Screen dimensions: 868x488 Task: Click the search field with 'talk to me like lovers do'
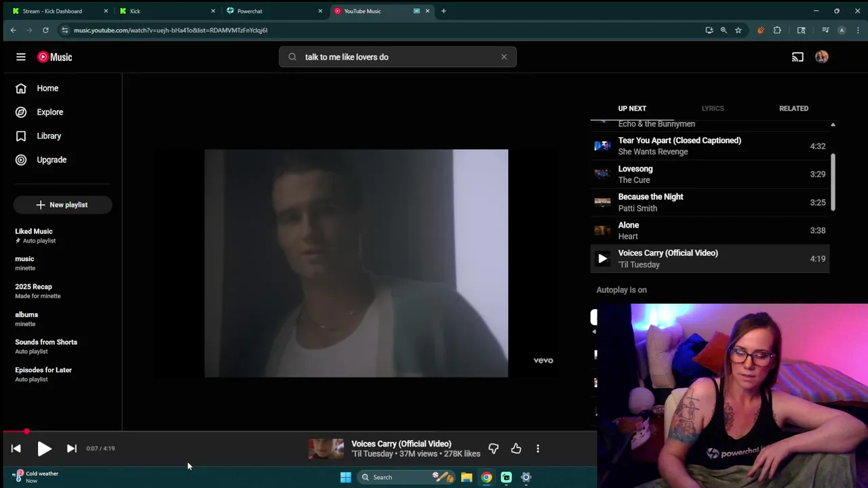coord(397,57)
